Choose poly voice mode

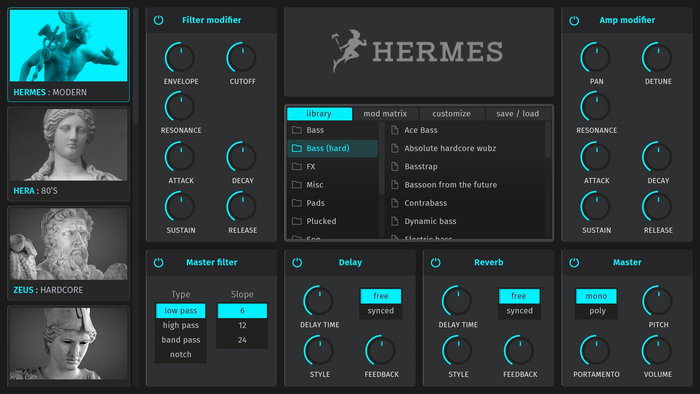coord(596,311)
